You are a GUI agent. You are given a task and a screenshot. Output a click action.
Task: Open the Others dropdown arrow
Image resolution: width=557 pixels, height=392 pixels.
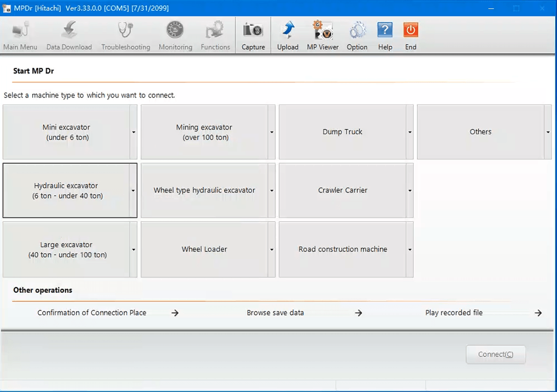548,132
